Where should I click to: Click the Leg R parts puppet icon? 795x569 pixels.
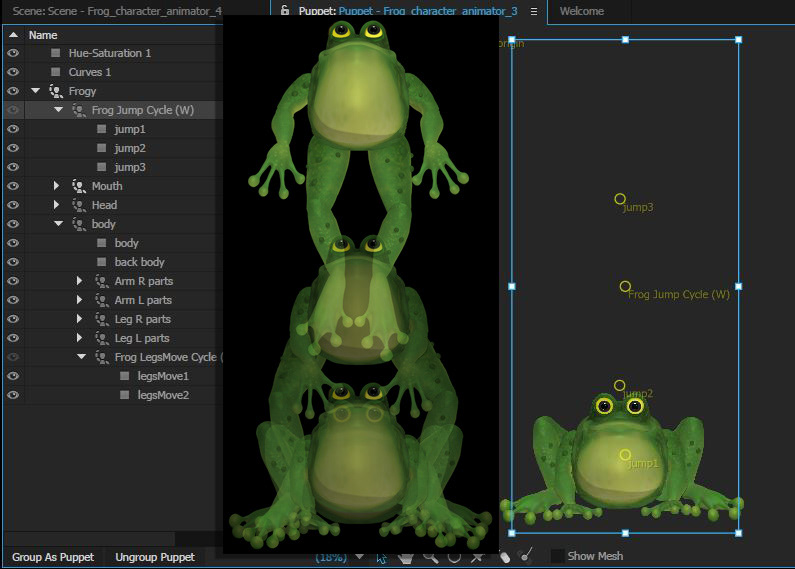pyautogui.click(x=102, y=319)
